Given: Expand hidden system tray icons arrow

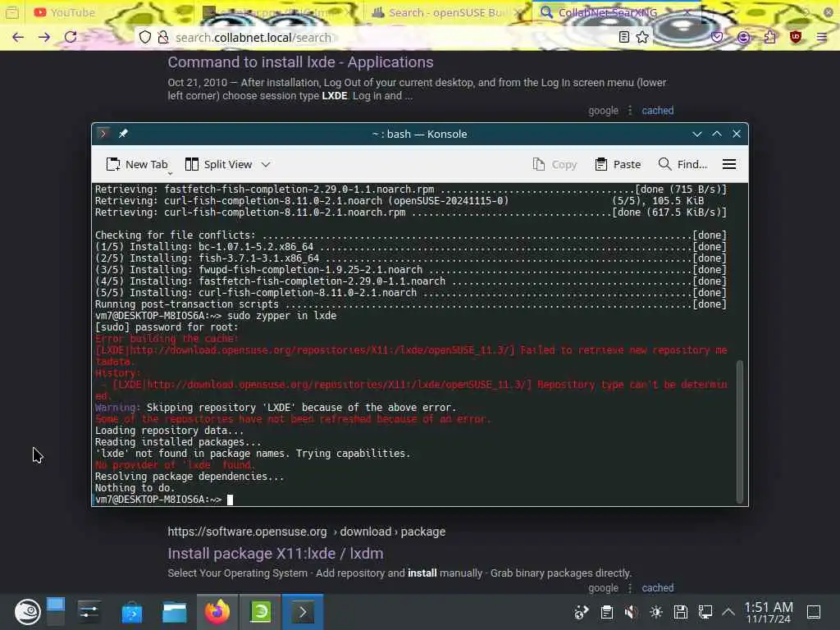Looking at the screenshot, I should click(728, 612).
